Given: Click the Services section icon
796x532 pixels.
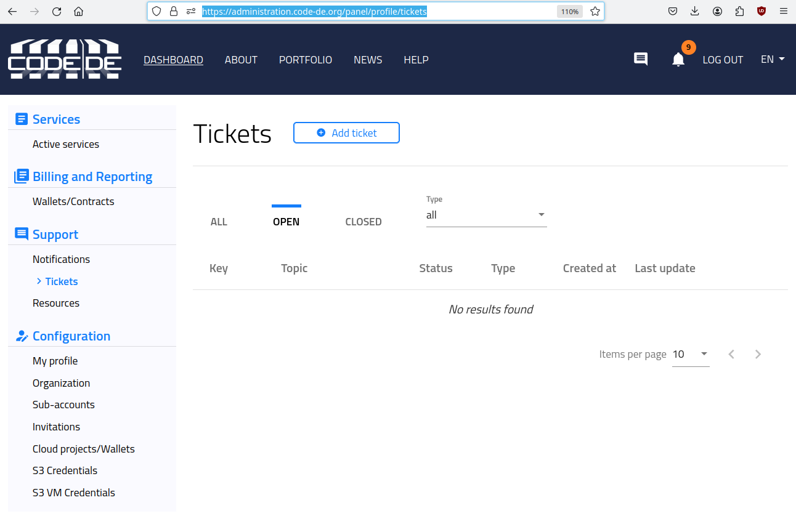Looking at the screenshot, I should pos(22,119).
